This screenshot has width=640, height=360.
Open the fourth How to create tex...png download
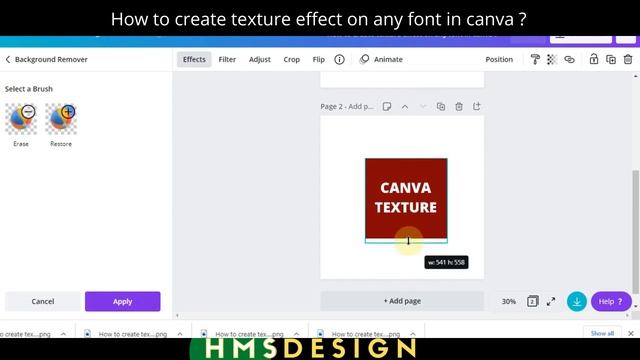click(365, 334)
